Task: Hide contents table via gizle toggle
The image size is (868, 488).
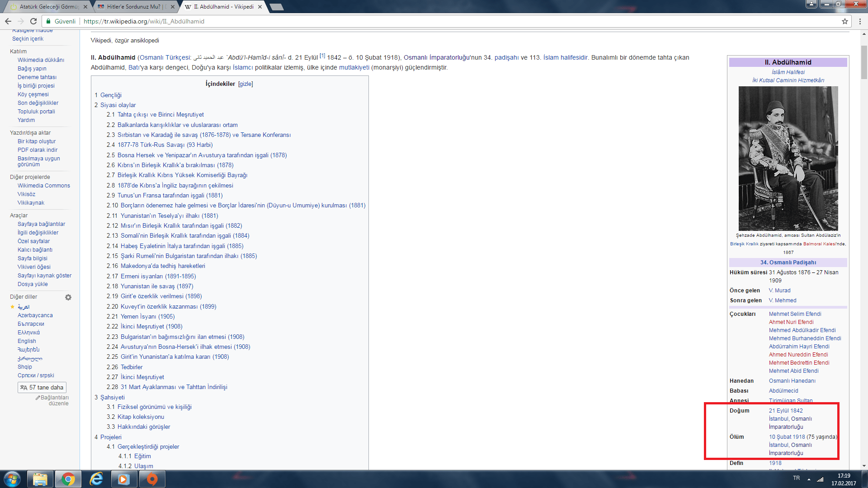Action: tap(245, 84)
